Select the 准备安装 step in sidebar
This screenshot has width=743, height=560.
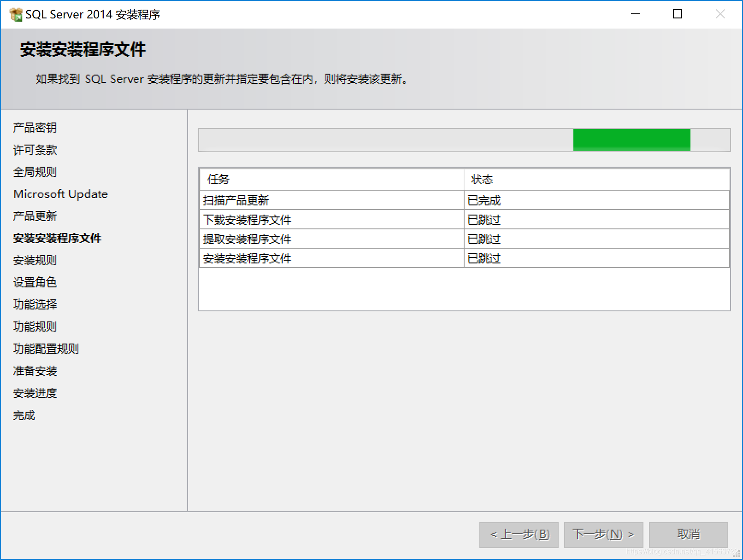coord(35,371)
